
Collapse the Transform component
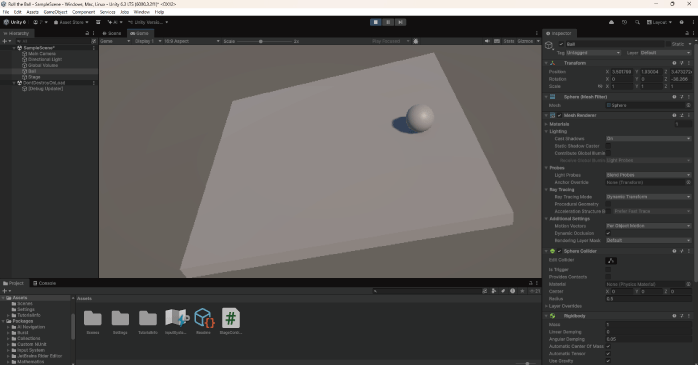click(546, 63)
